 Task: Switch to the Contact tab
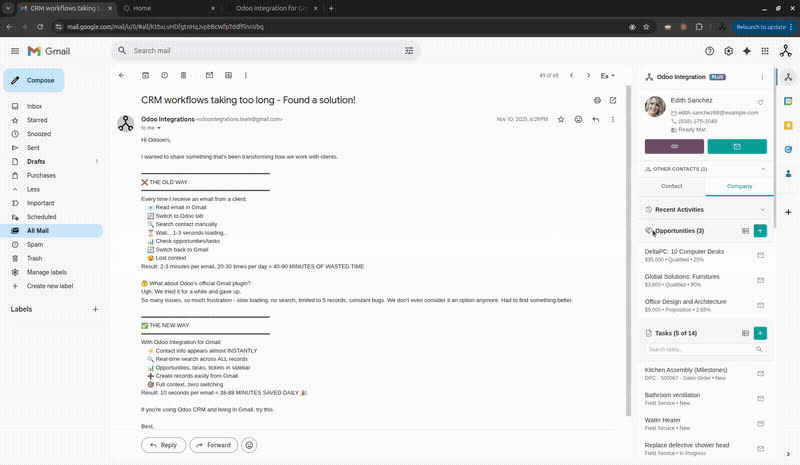tap(671, 186)
